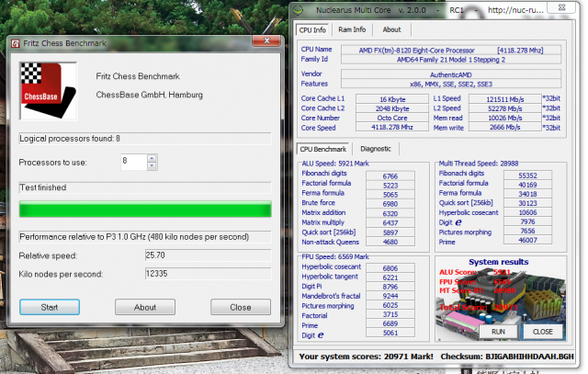Click the Mandelbrot's fractal score 9244

[390, 296]
